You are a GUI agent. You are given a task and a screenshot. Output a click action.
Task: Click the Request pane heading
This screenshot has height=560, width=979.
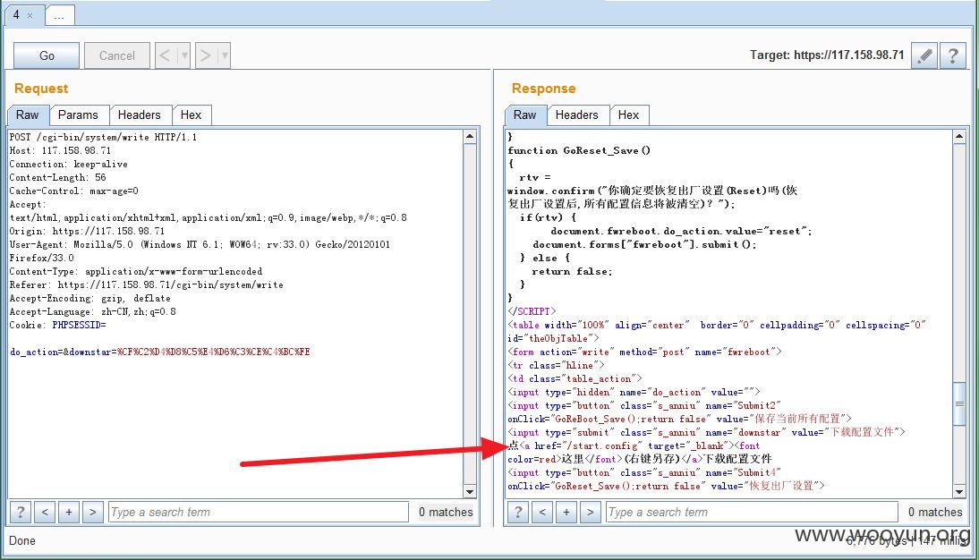click(x=41, y=88)
